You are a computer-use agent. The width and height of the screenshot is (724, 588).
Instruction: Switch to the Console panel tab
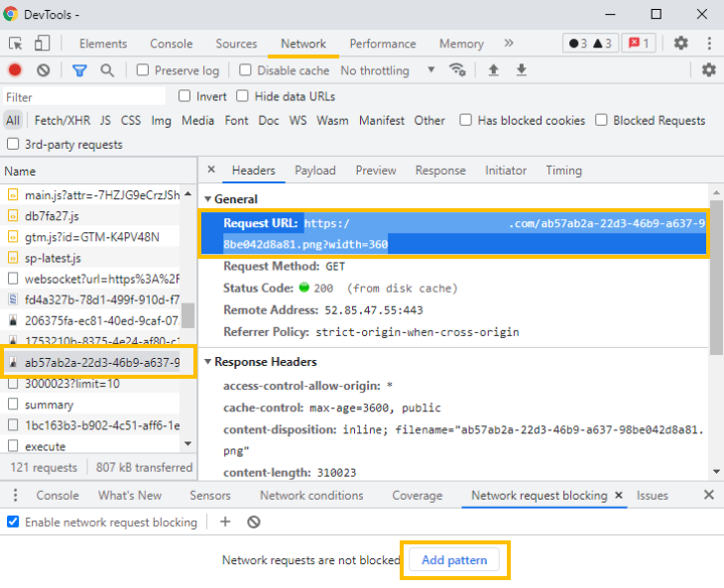171,44
